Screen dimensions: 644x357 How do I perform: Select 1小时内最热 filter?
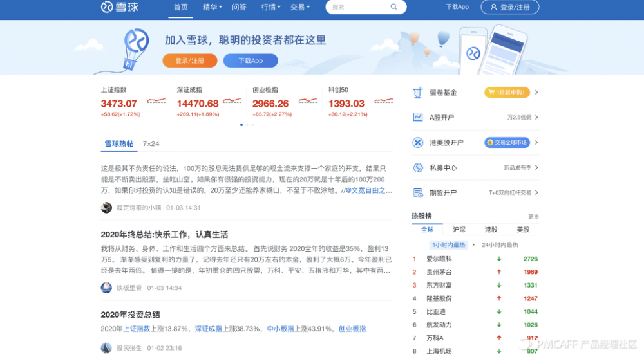pyautogui.click(x=448, y=244)
